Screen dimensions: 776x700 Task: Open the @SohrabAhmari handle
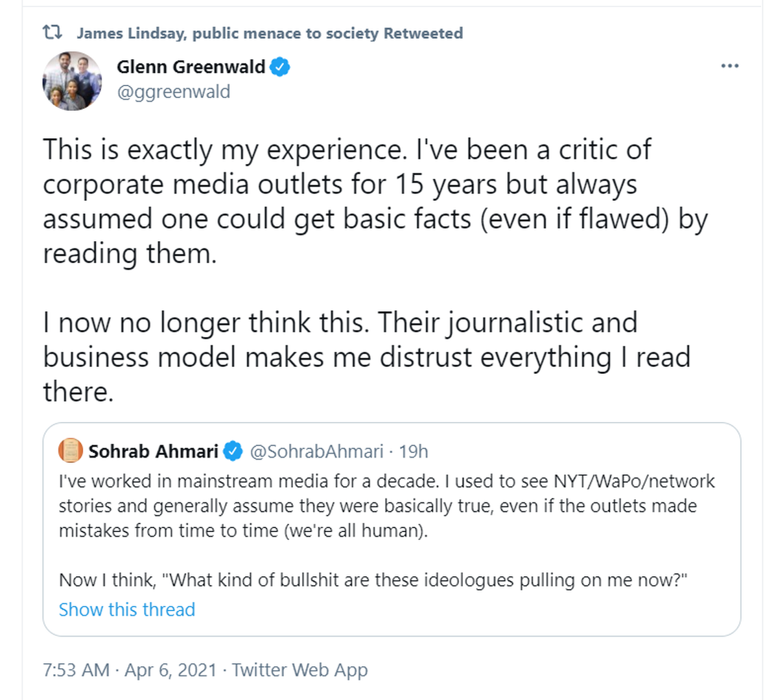click(316, 451)
